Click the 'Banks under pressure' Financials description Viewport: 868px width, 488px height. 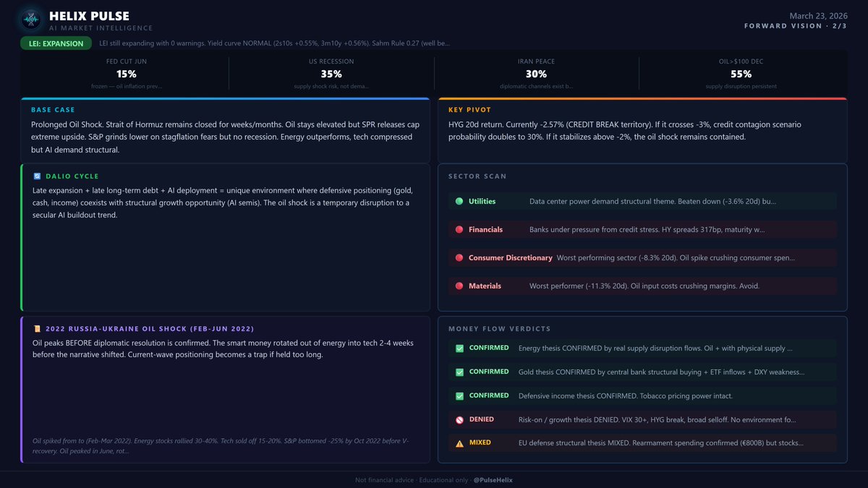click(647, 229)
